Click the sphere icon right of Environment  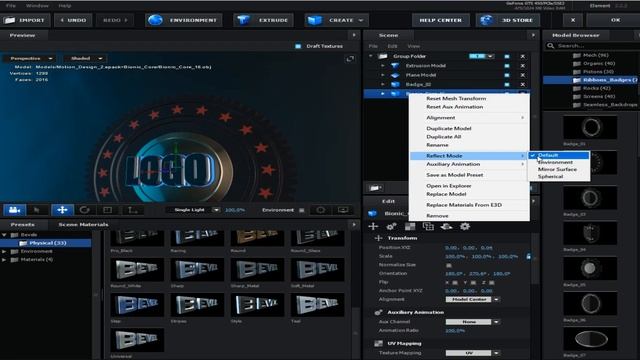321,210
